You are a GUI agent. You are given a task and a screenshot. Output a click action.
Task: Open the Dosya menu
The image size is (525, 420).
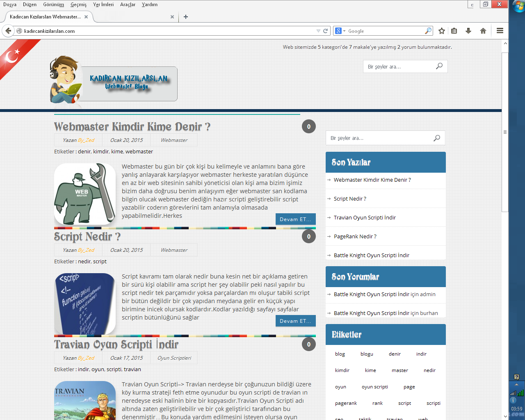(x=10, y=5)
